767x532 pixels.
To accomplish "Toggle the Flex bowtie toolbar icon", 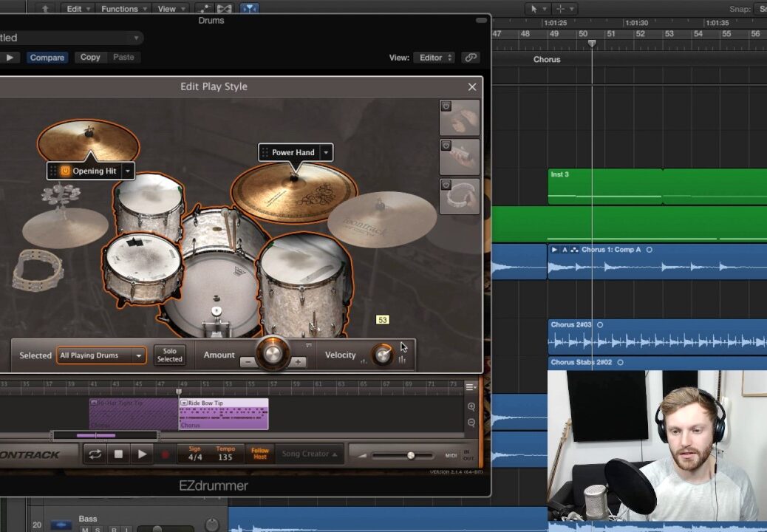I will click(224, 9).
